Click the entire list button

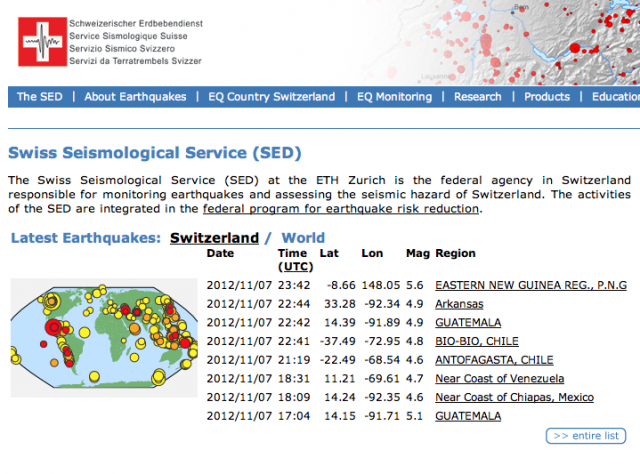(586, 436)
